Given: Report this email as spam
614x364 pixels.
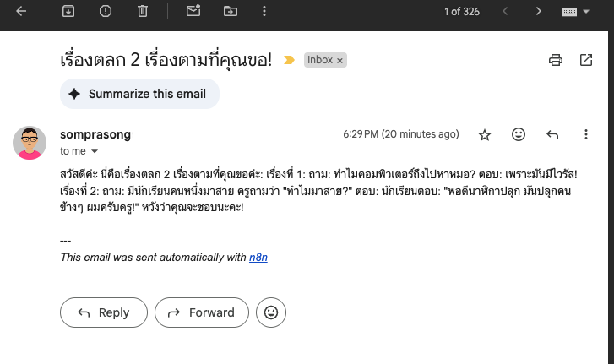Looking at the screenshot, I should 106,11.
